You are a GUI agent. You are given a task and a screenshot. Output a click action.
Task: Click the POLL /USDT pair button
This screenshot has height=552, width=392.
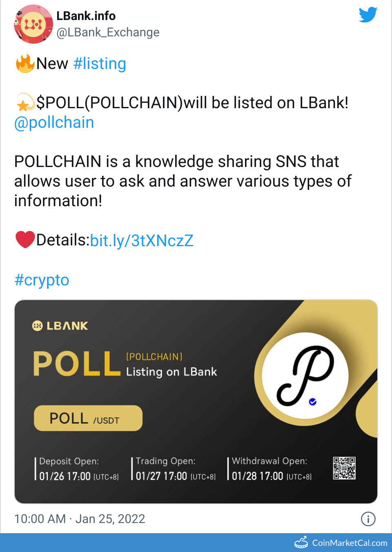coord(88,418)
